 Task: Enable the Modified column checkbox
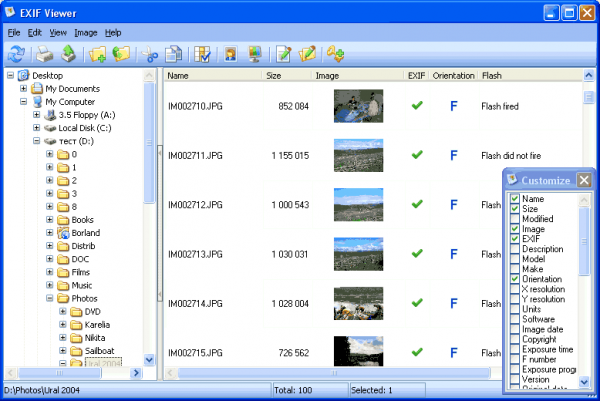click(515, 219)
